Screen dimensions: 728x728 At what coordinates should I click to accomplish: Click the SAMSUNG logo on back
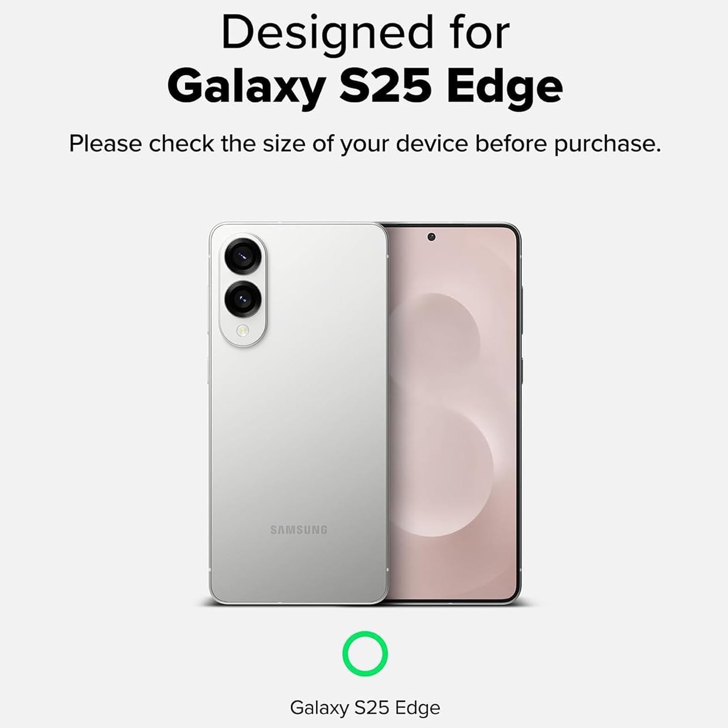point(299,530)
